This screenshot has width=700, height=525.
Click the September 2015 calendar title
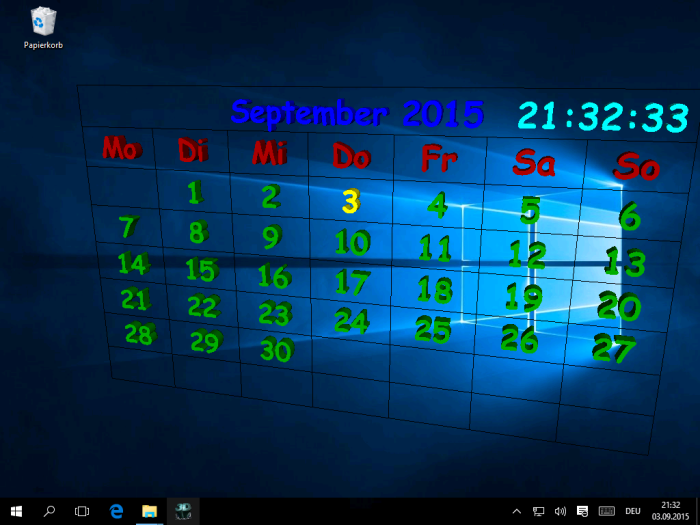[x=357, y=113]
